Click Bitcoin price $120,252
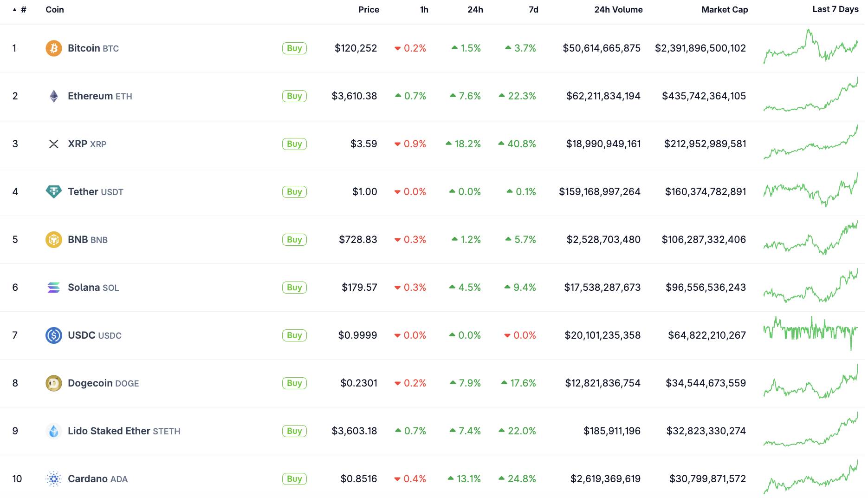Image resolution: width=868 pixels, height=498 pixels. 356,48
